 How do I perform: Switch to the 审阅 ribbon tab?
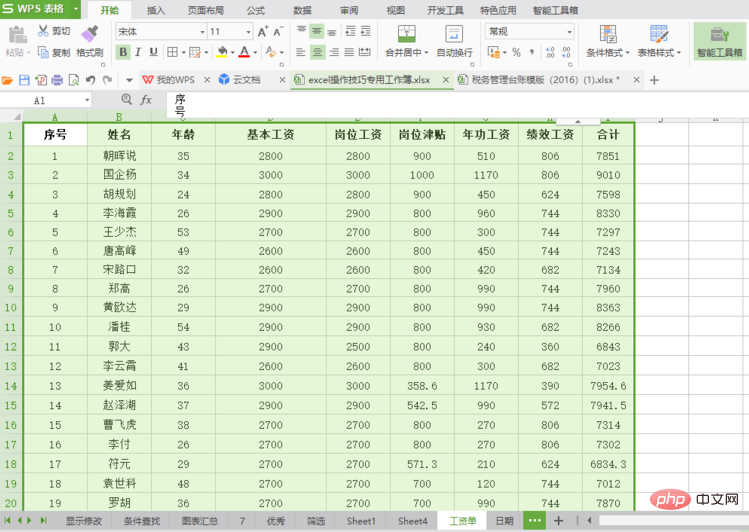click(349, 10)
